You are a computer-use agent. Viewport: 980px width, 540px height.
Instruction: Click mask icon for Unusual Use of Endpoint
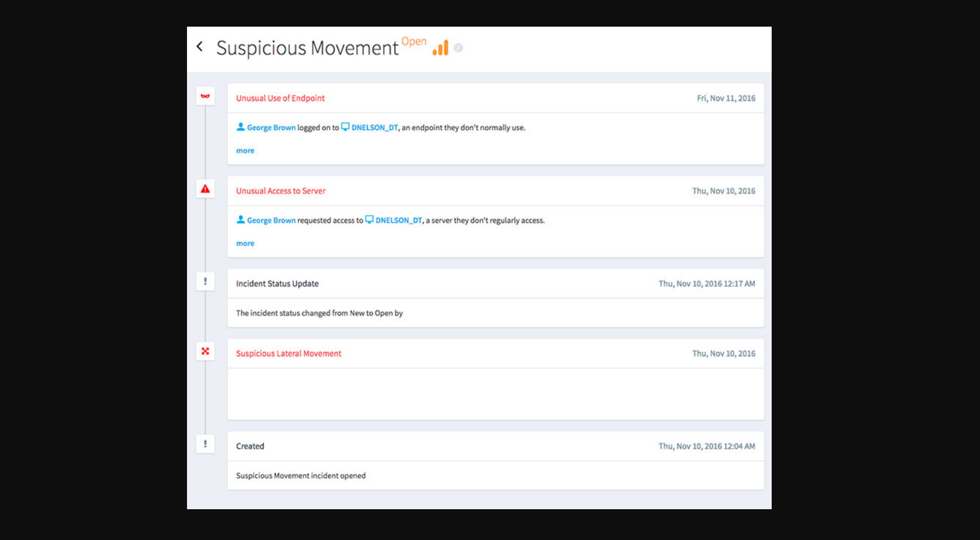pos(205,96)
